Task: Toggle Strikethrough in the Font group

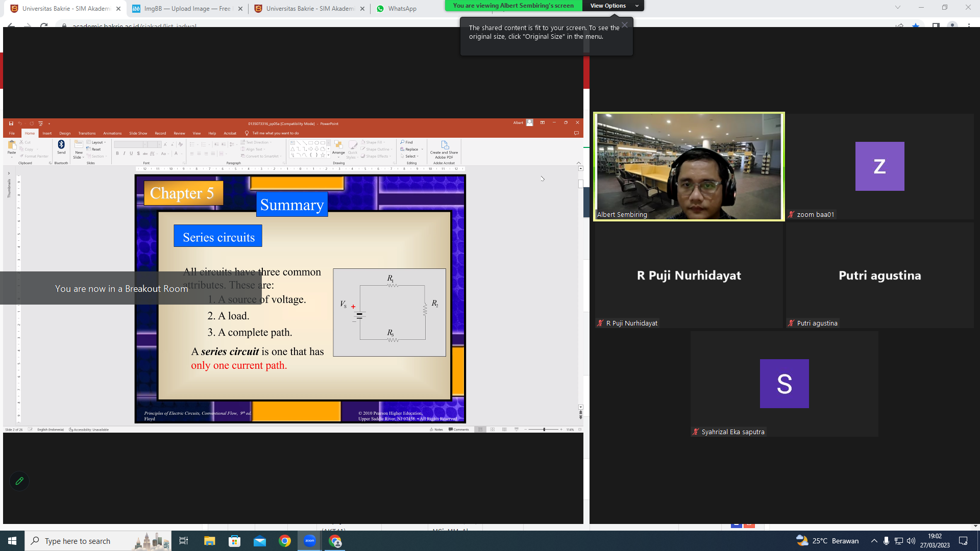Action: (145, 154)
